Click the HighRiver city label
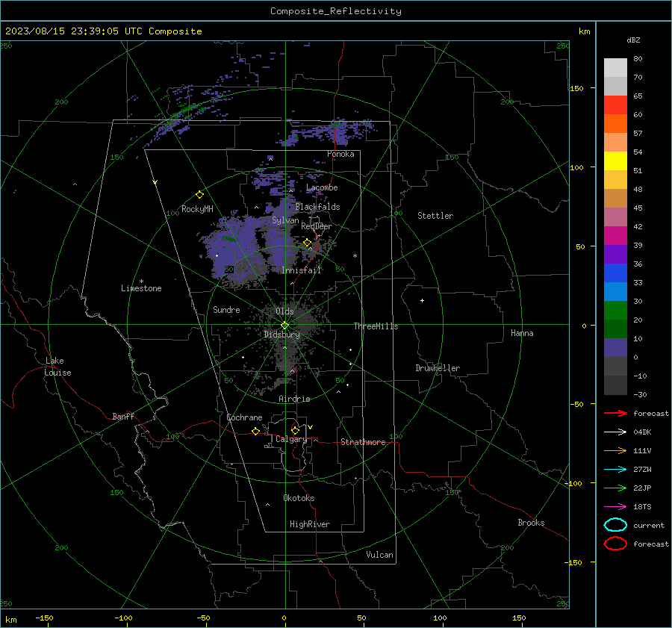The width and height of the screenshot is (672, 628). 310,524
